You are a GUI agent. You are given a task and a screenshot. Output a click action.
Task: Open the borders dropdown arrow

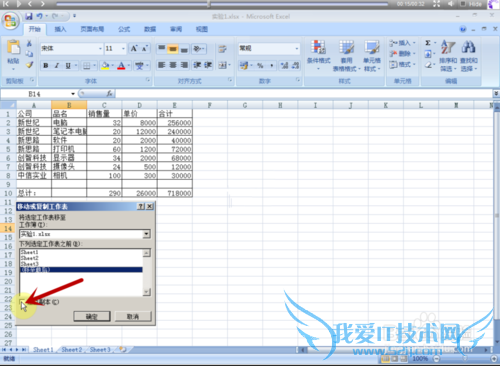[95, 66]
